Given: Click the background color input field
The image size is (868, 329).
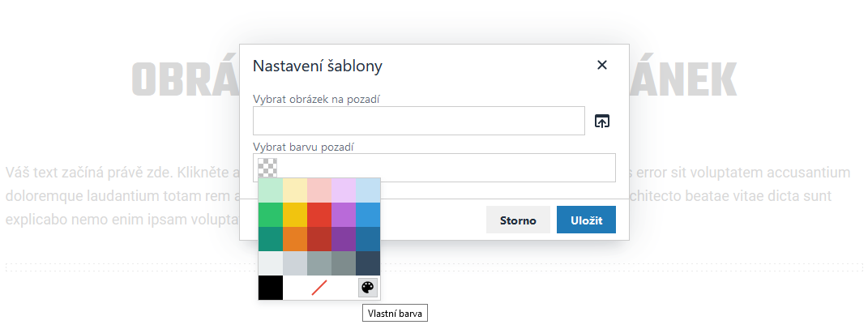Looking at the screenshot, I should [446, 168].
